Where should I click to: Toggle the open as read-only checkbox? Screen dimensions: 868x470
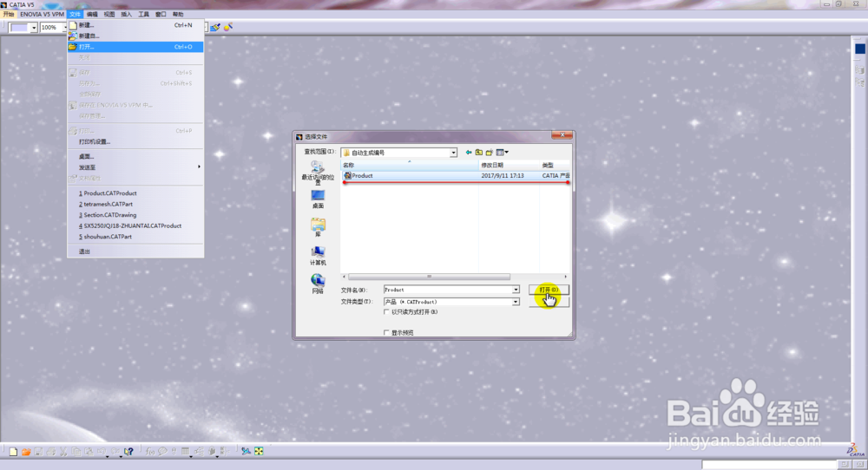coord(386,312)
